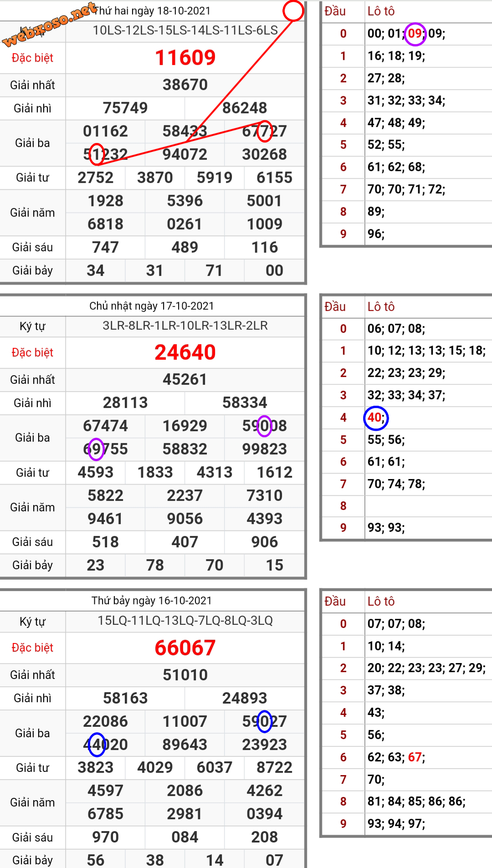This screenshot has height=868, width=492.
Task: Select the first prize number 45261
Action: point(185,379)
